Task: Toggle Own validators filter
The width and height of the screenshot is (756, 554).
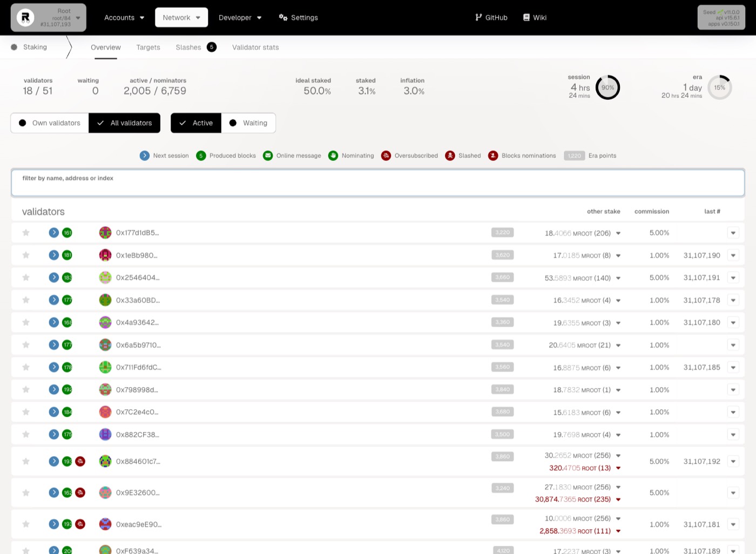Action: [x=50, y=123]
